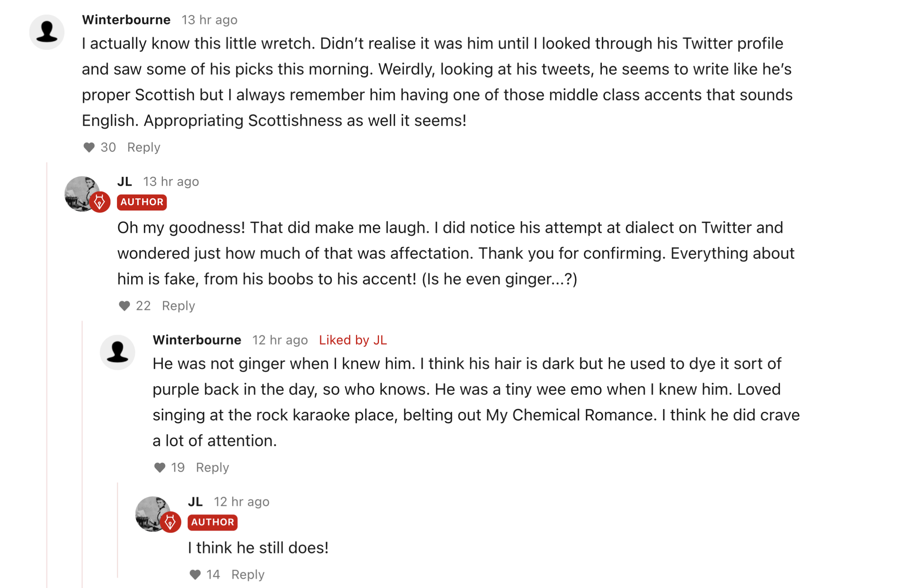
Task: Like the comment with 19 hearts
Action: click(x=159, y=467)
